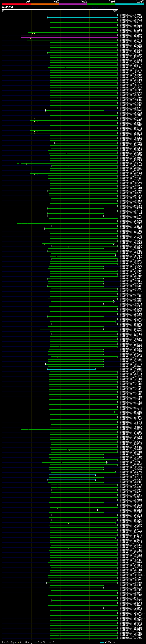This screenshot has height=644, width=146.
Task: Open hit UniRef100_A8JHR9
Action: click(131, 15)
